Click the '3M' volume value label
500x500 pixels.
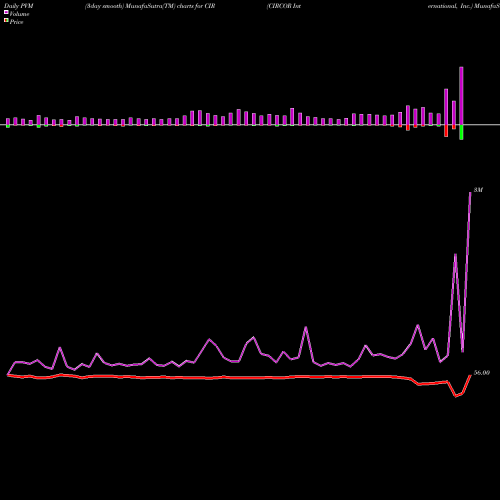[478, 190]
